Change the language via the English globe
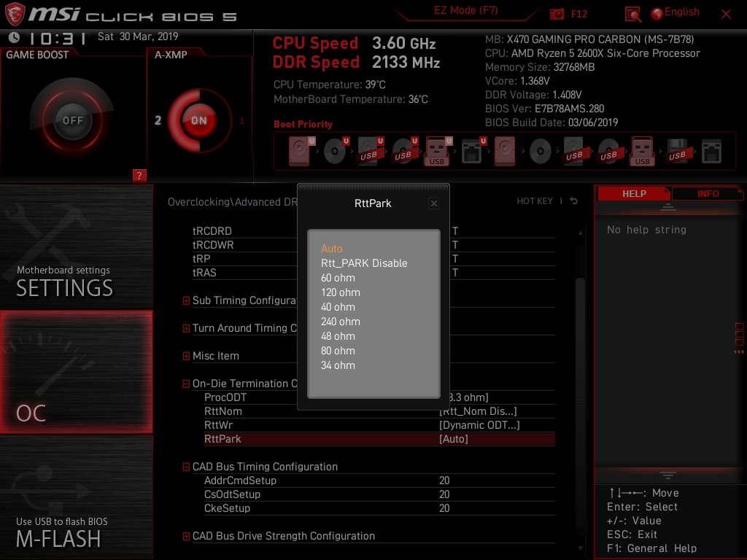This screenshot has height=560, width=747. coord(676,12)
